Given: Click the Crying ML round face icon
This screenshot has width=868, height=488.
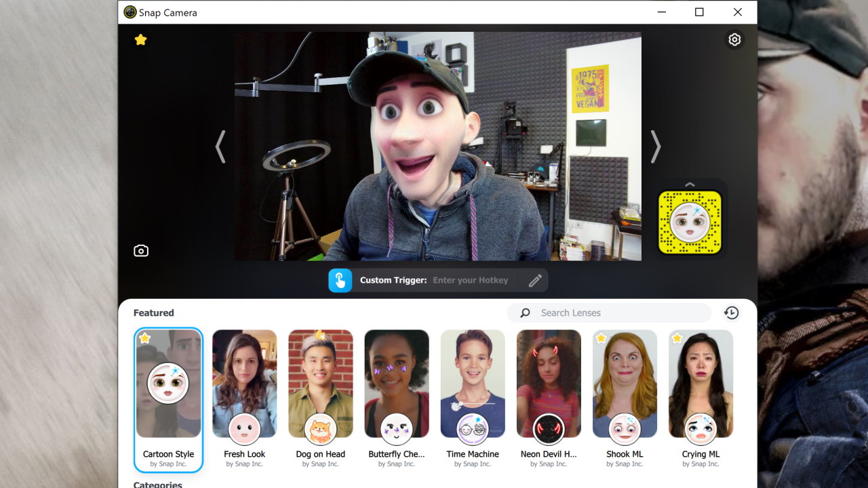Looking at the screenshot, I should point(701,429).
